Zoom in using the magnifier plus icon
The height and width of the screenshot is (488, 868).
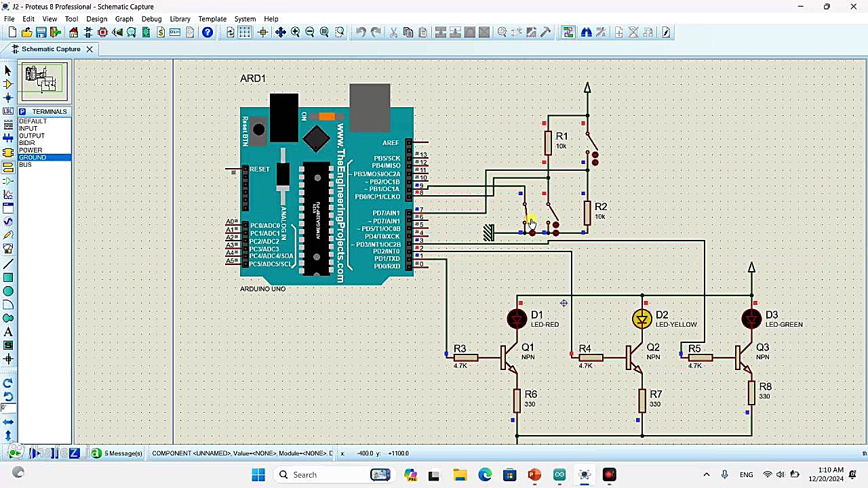click(295, 33)
